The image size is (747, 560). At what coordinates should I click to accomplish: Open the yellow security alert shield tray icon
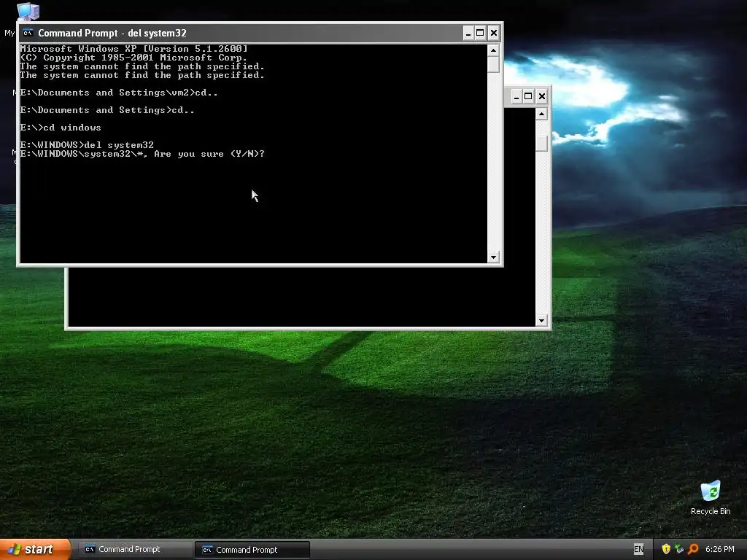pyautogui.click(x=666, y=549)
